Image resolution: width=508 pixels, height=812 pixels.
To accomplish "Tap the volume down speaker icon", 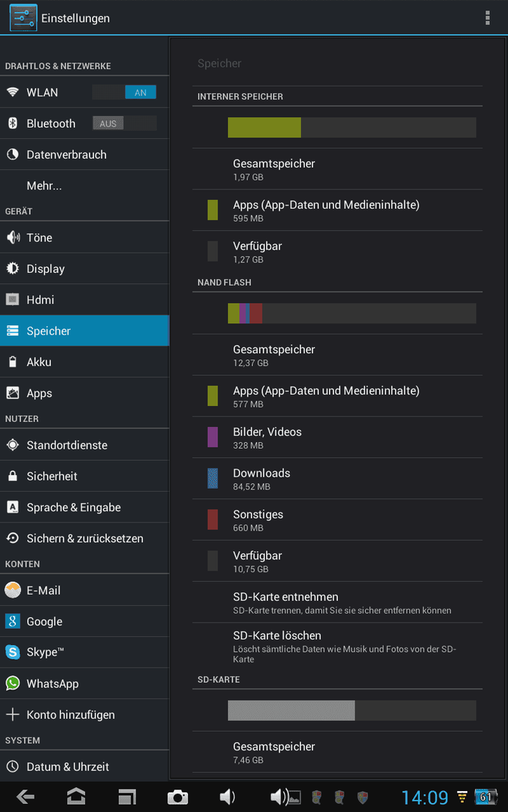I will (227, 796).
